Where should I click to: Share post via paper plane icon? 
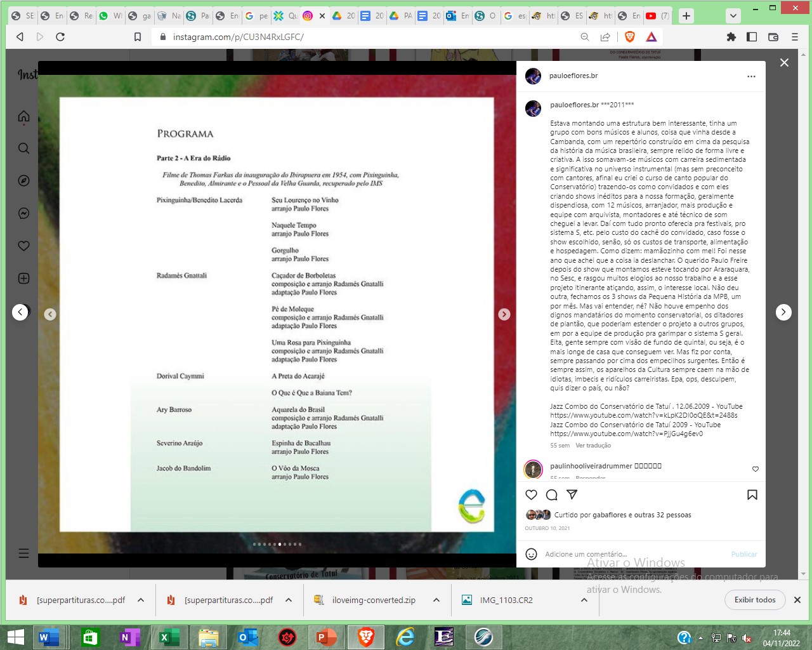(572, 495)
